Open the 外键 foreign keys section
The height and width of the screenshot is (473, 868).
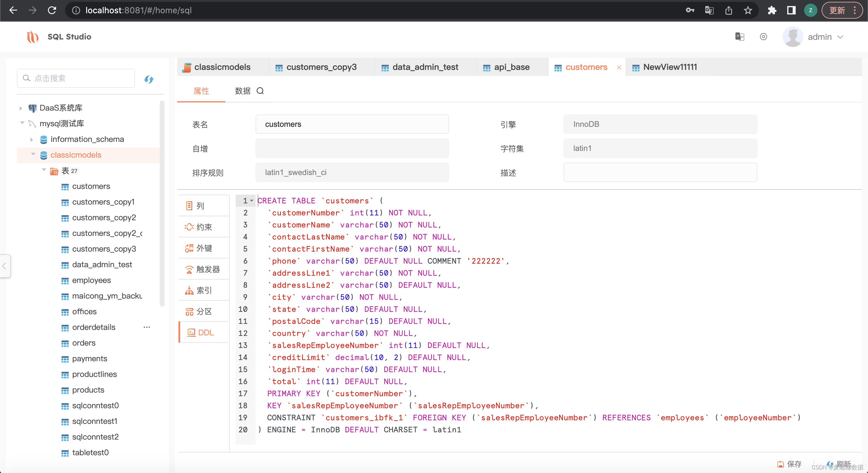[204, 248]
